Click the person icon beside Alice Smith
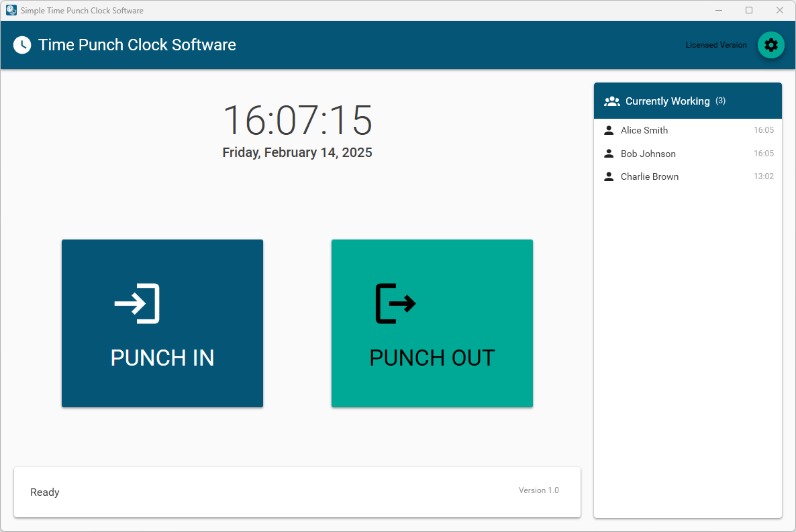The image size is (796, 532). (609, 129)
